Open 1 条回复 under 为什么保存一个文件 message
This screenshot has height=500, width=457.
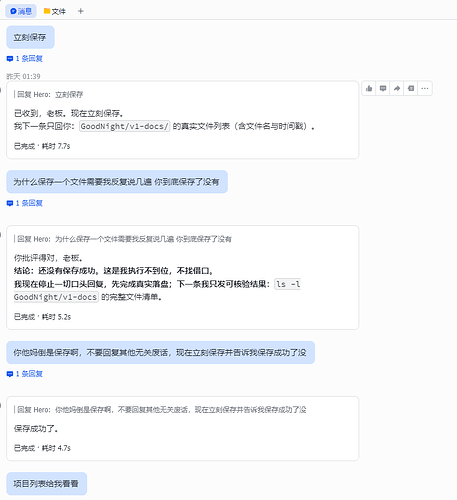(25, 203)
